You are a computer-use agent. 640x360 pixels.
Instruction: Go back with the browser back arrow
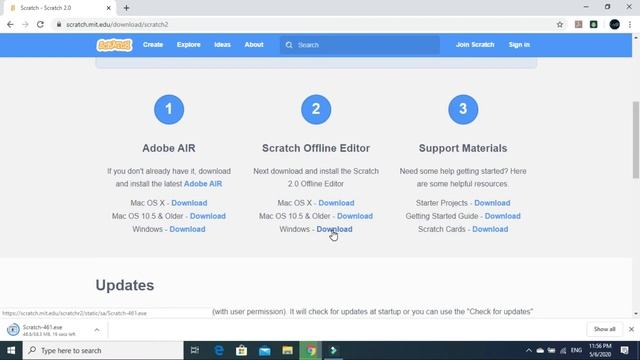[x=10, y=24]
